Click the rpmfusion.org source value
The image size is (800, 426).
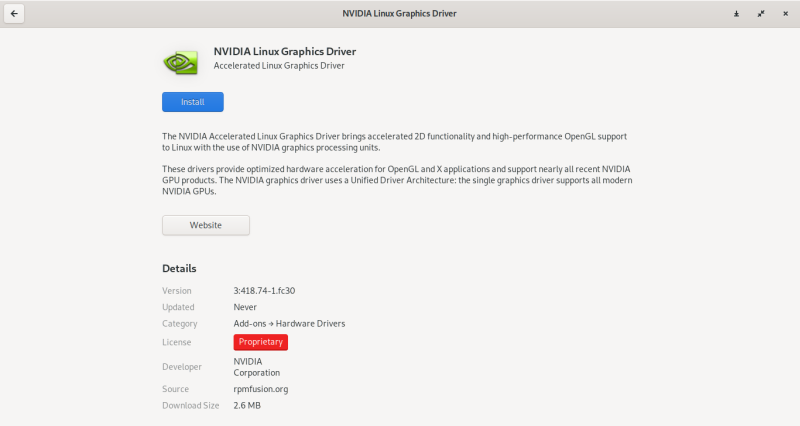(x=261, y=389)
